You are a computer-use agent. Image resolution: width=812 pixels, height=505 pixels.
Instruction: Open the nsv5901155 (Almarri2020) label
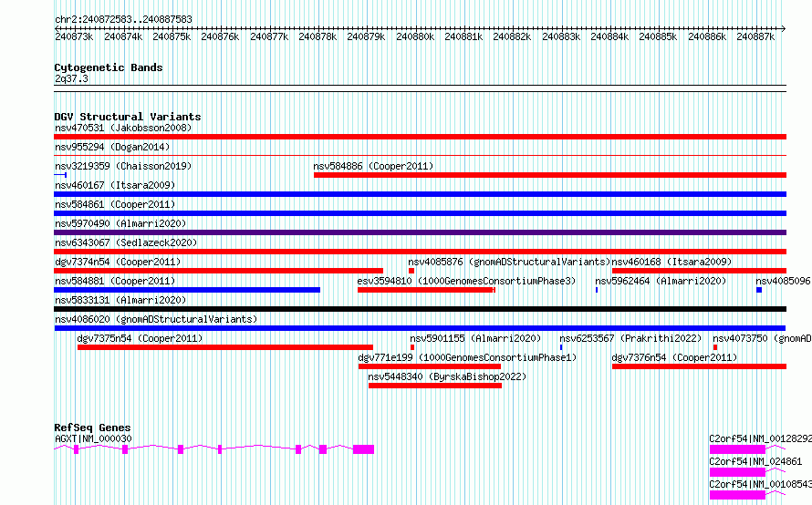coord(475,338)
